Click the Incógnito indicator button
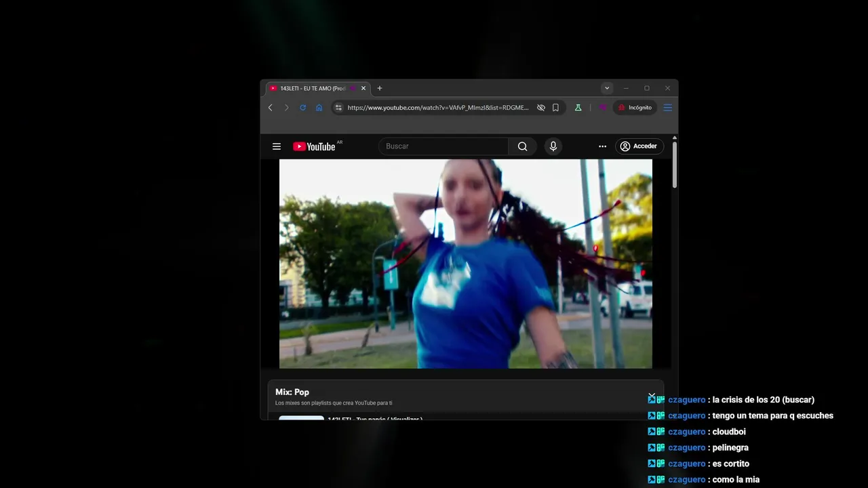Screen dimensions: 868x488 click(x=635, y=108)
